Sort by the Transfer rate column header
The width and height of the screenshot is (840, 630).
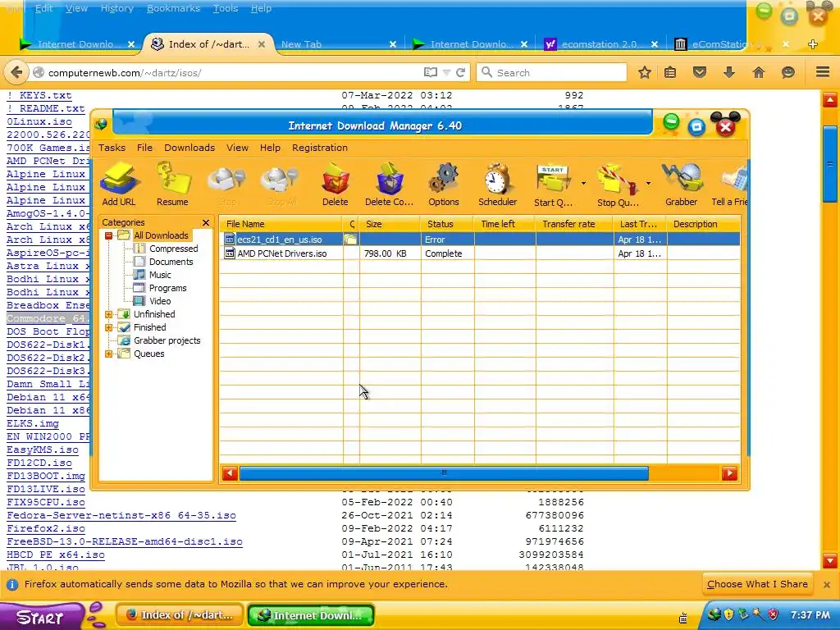point(574,224)
